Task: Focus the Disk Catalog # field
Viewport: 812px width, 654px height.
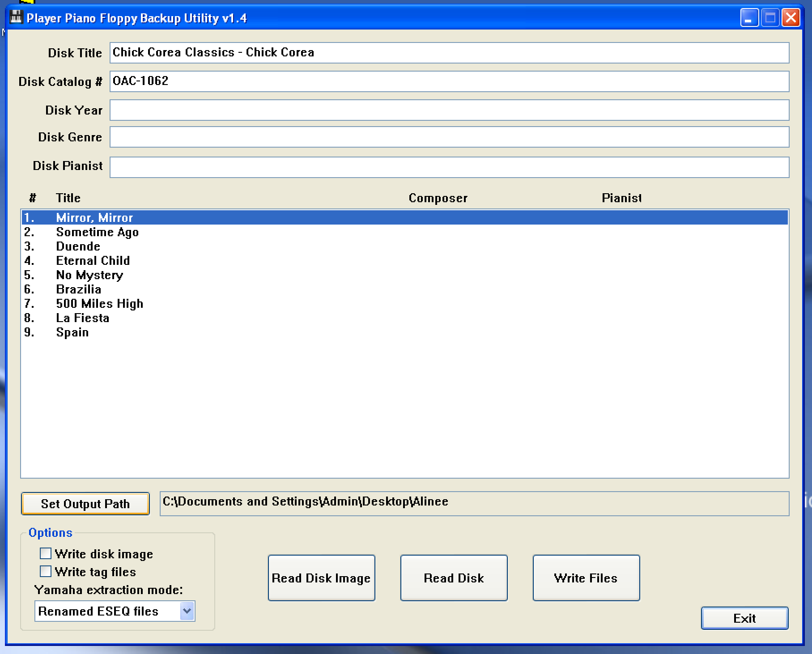Action: tap(449, 81)
